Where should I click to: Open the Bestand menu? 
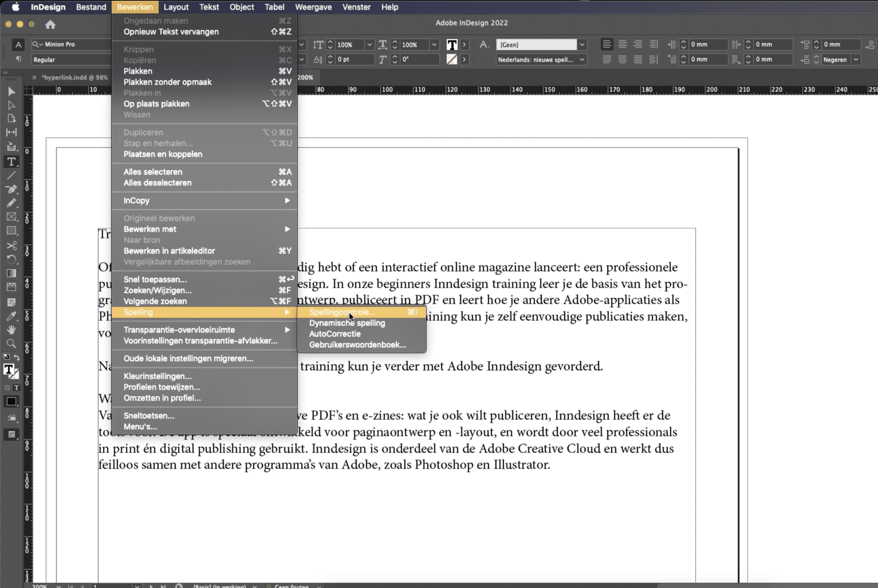(91, 7)
